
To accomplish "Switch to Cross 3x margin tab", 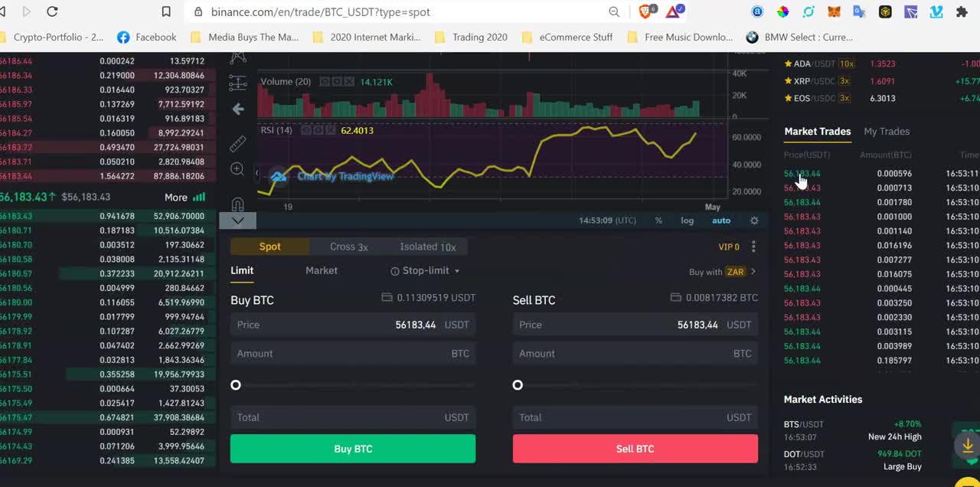I will (x=349, y=247).
